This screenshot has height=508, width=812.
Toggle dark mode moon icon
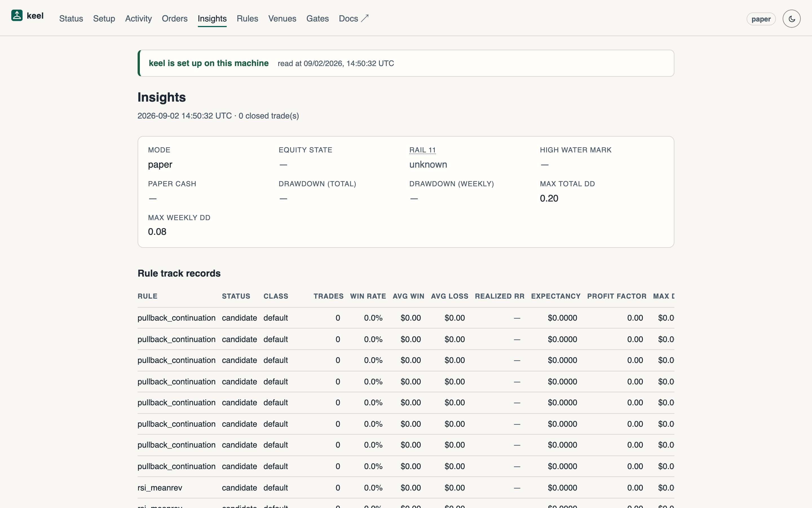click(791, 19)
